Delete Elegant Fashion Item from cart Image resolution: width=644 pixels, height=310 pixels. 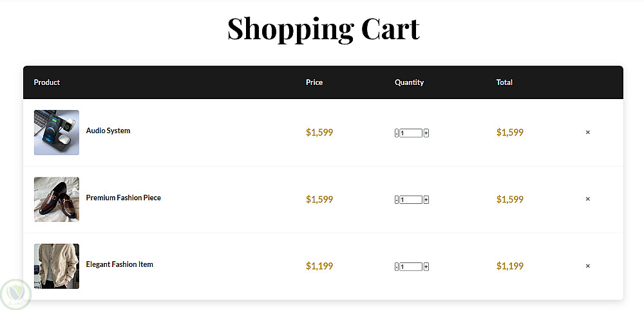tap(587, 266)
